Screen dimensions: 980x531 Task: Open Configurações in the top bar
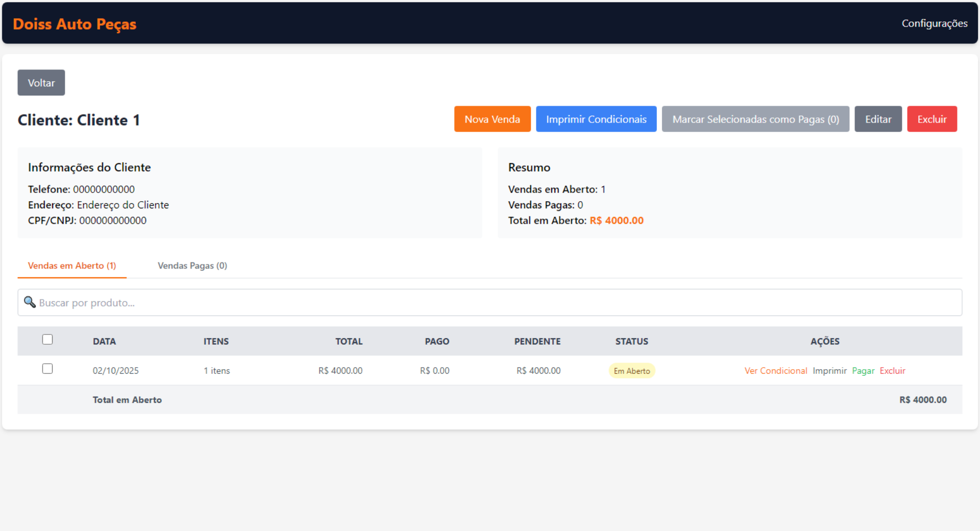(x=934, y=23)
